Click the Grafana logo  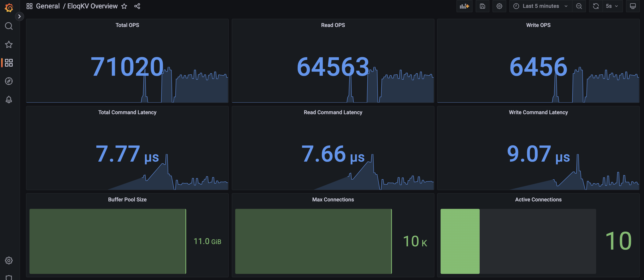click(9, 7)
